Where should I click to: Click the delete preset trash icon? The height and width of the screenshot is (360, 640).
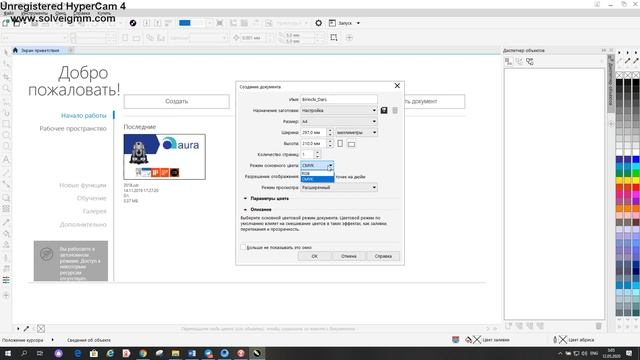[395, 110]
